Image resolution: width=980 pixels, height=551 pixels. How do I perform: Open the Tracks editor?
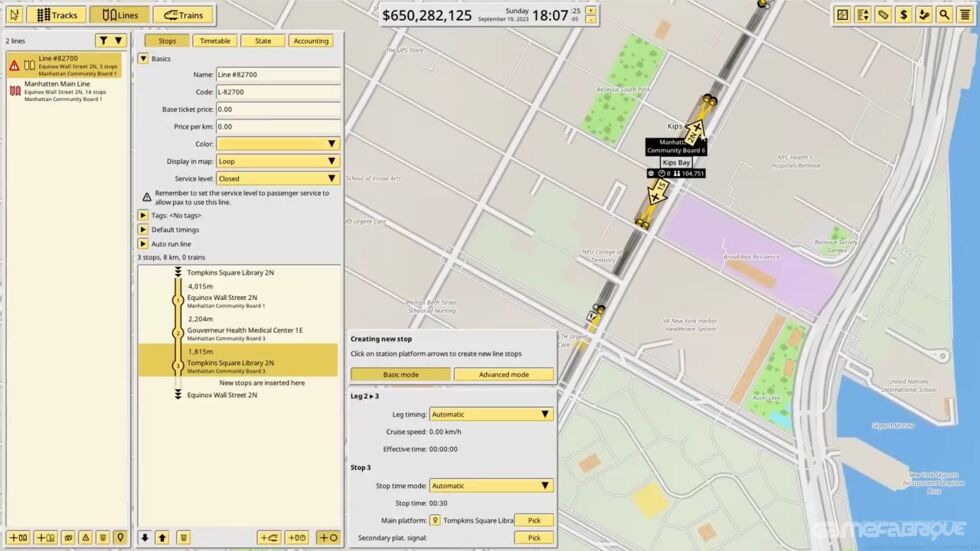click(x=57, y=14)
